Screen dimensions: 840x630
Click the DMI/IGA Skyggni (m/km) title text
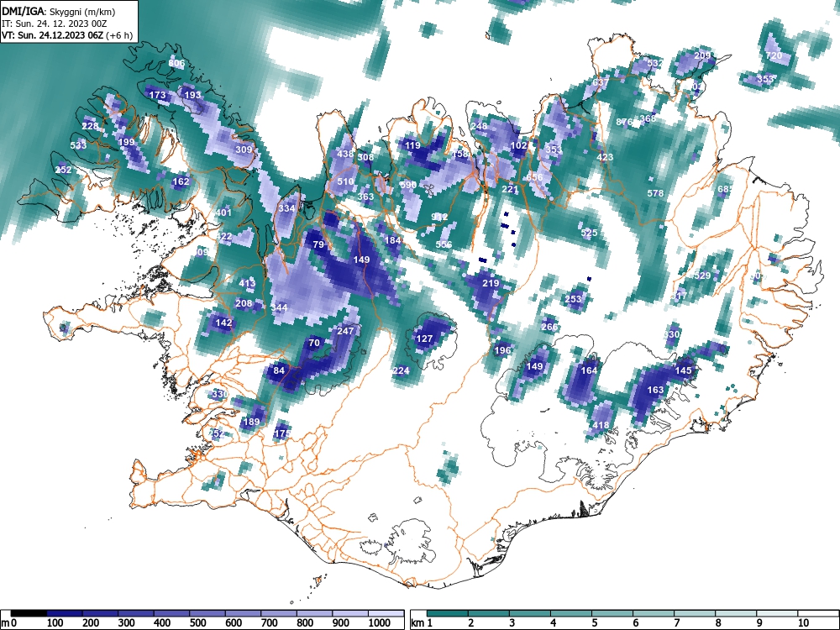pos(59,11)
